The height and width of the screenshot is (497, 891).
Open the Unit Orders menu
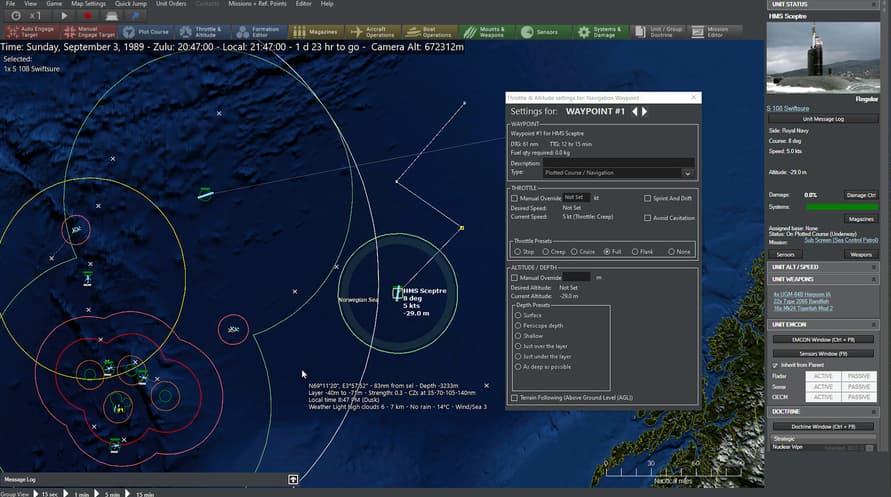[171, 3]
